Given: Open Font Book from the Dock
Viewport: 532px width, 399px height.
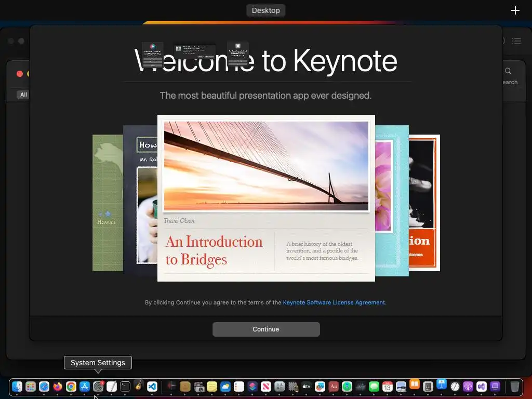Looking at the screenshot, I should click(x=280, y=387).
